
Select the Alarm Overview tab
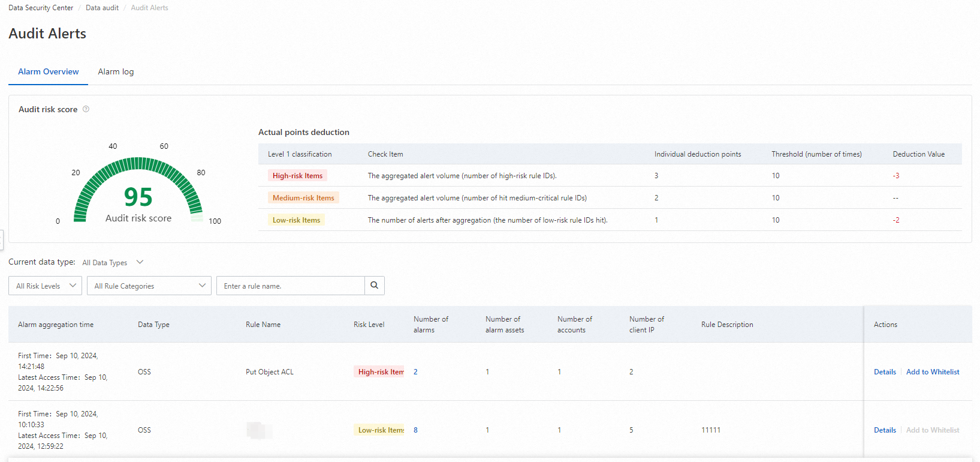coord(49,72)
